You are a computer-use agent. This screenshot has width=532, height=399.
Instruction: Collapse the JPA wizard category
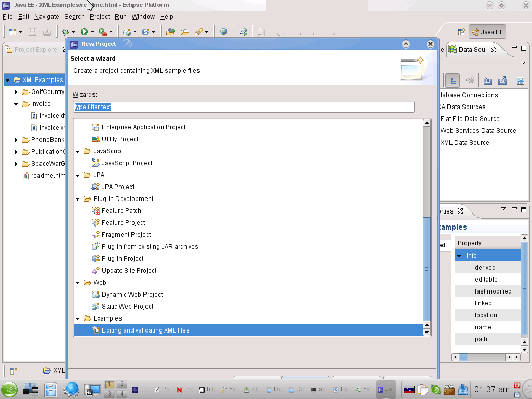78,176
